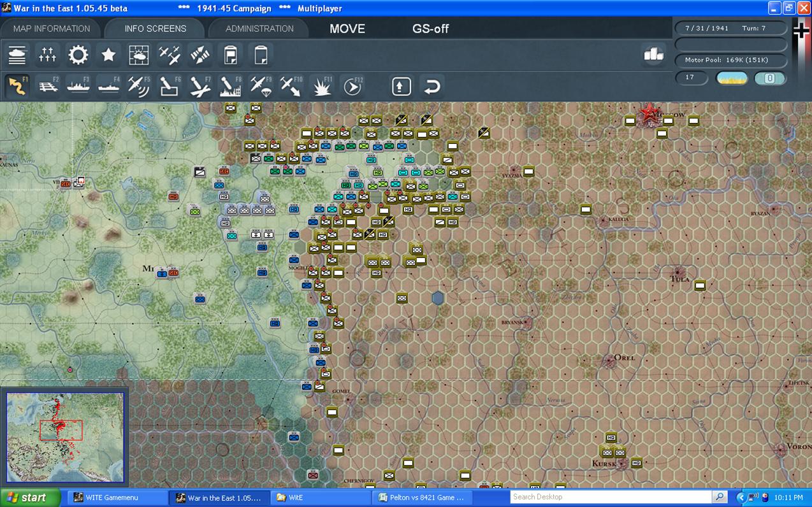Image resolution: width=812 pixels, height=507 pixels.
Task: Open the report clipboard icon with flag
Action: point(231,55)
